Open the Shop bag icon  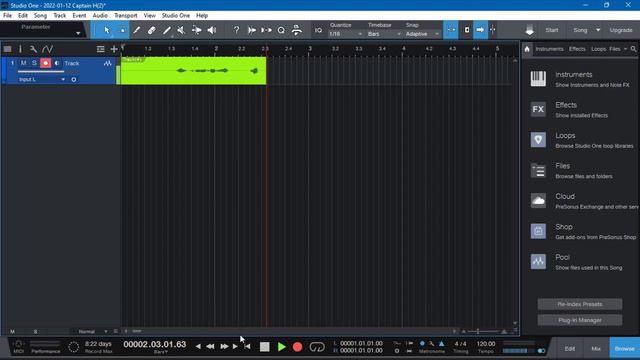[x=538, y=231]
